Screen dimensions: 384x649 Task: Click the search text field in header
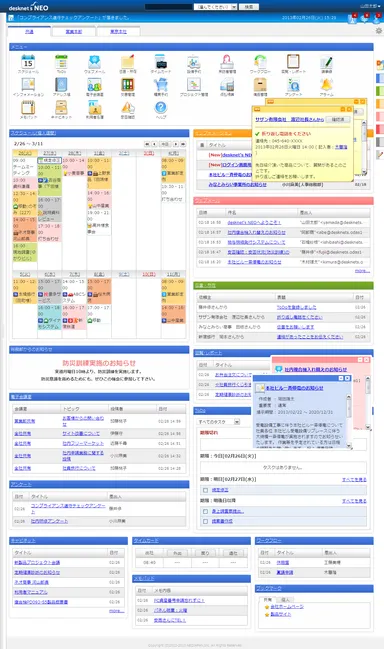pos(168,7)
